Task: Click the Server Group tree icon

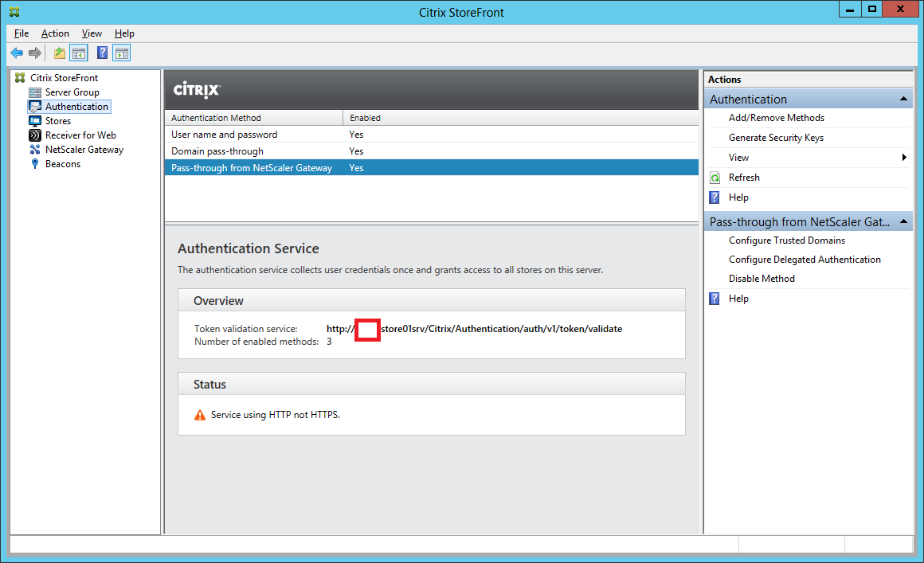Action: tap(35, 92)
